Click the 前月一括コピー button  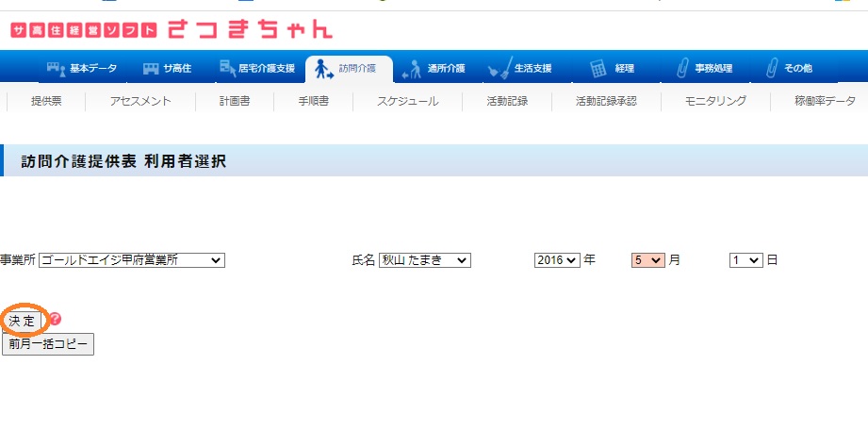point(48,344)
